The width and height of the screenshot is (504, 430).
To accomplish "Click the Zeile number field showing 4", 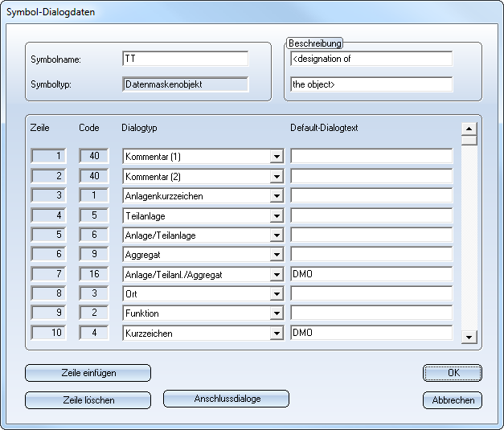I will pos(48,215).
